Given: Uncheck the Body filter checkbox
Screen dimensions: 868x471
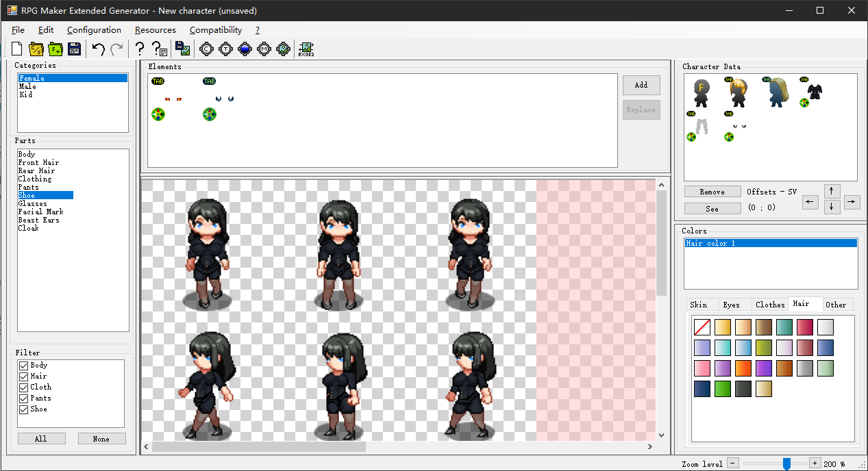Looking at the screenshot, I should click(x=24, y=366).
